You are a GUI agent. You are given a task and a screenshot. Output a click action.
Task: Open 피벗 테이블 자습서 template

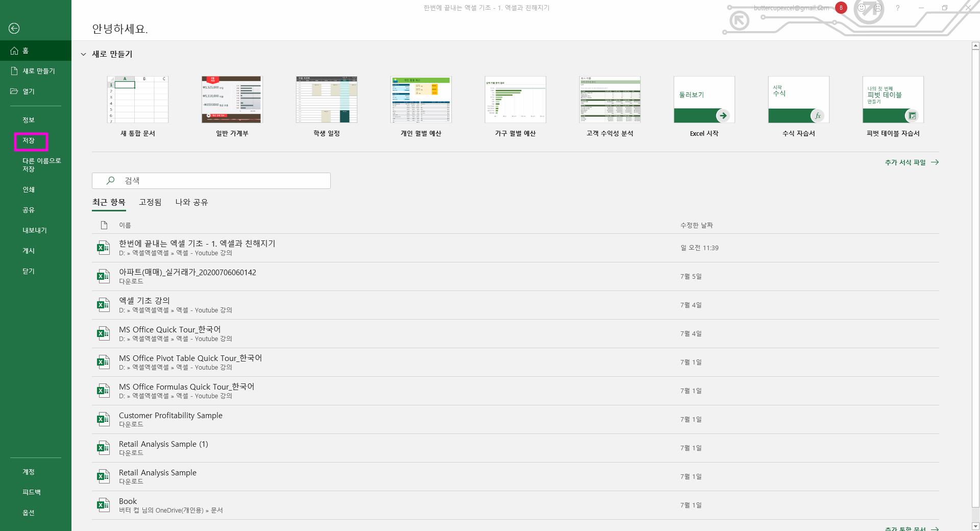(x=893, y=107)
